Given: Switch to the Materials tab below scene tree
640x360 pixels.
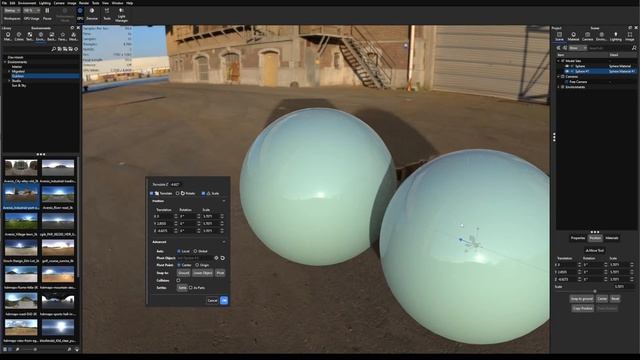Looking at the screenshot, I should pos(611,238).
